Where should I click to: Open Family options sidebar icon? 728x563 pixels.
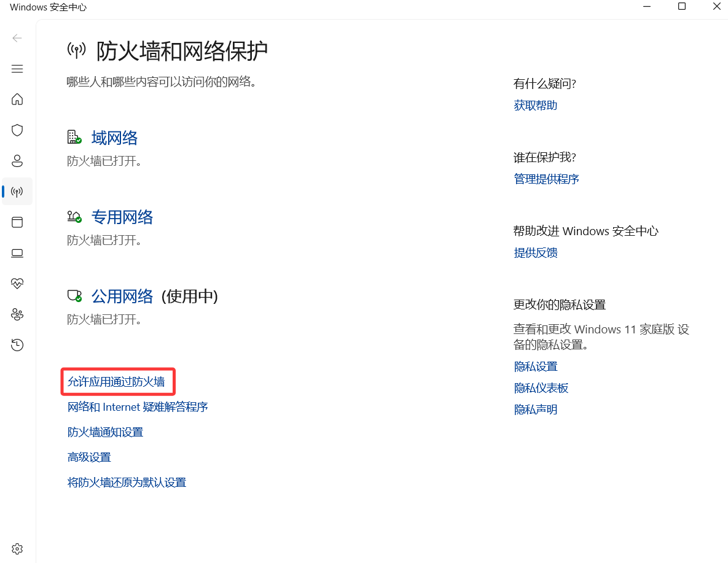click(17, 314)
